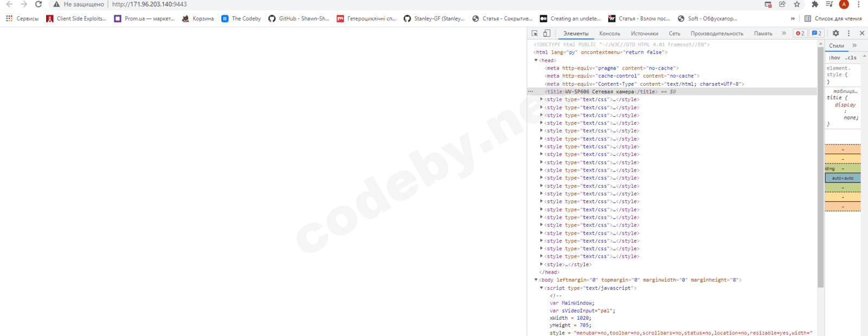This screenshot has height=336, width=868.
Task: Expand the last plain <style> node
Action: [541, 264]
